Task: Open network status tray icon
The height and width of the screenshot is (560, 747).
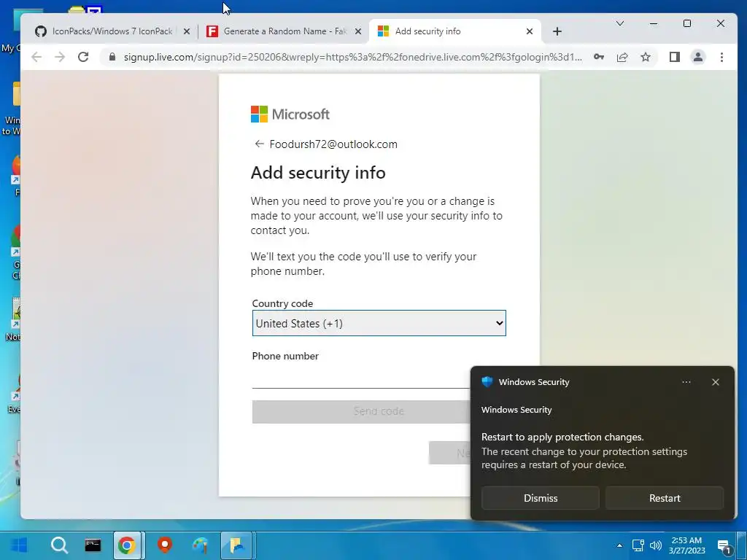Action: coord(638,545)
